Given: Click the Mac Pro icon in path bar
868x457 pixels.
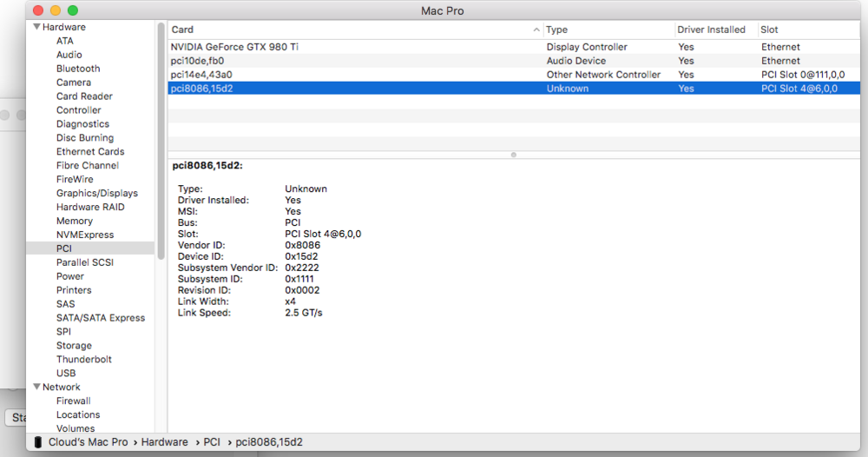Looking at the screenshot, I should click(x=38, y=442).
